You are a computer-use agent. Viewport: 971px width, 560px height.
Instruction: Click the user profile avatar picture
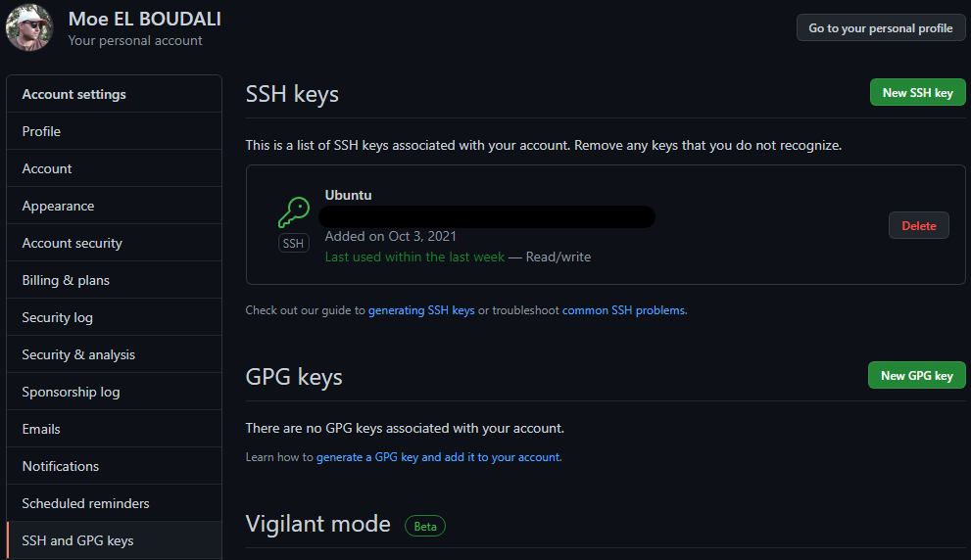click(29, 27)
